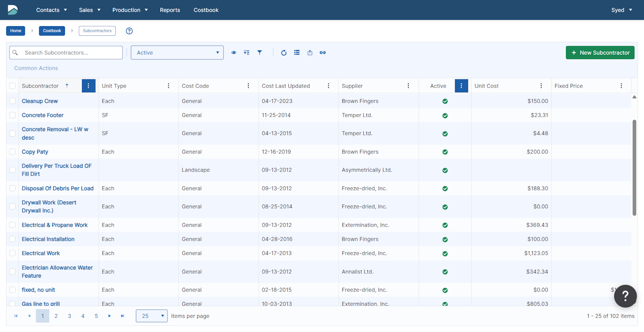Go to Reports in top navigation

[170, 10]
